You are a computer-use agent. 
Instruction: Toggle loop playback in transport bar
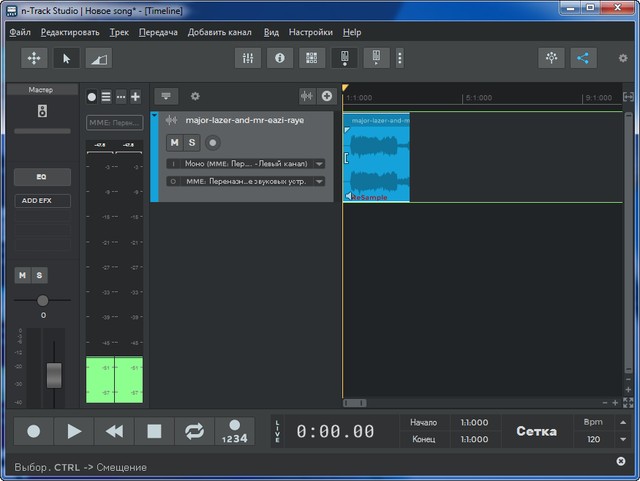point(194,431)
